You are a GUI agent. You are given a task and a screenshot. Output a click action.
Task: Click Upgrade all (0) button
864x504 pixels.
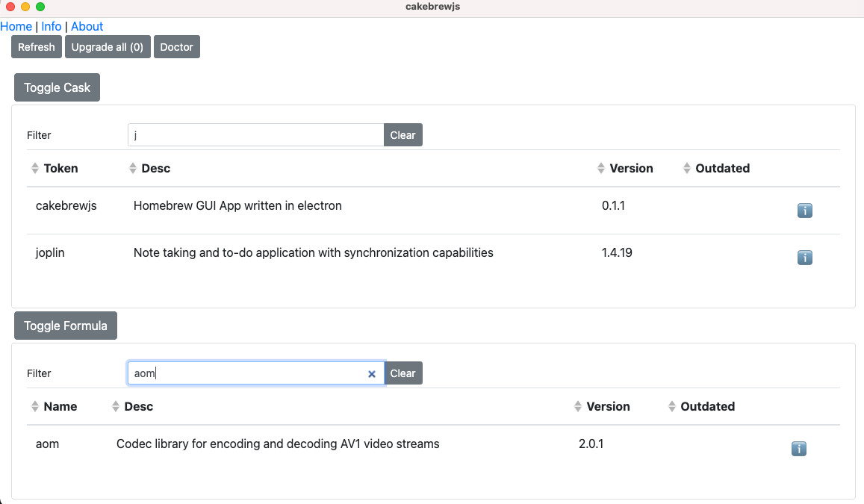[108, 47]
